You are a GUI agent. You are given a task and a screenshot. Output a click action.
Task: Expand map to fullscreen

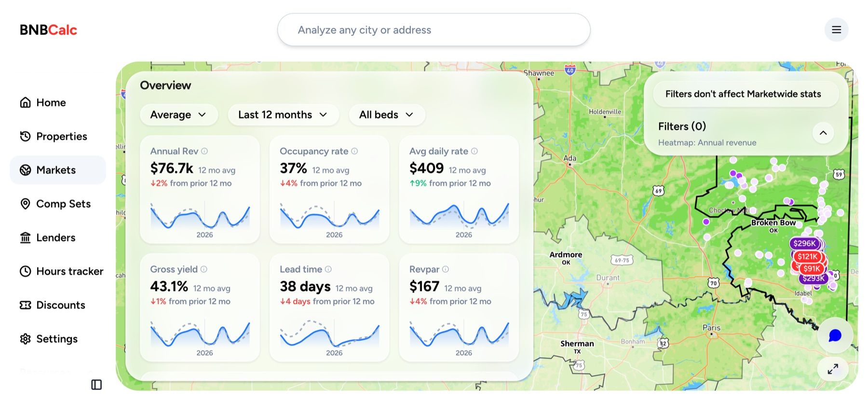click(x=833, y=369)
